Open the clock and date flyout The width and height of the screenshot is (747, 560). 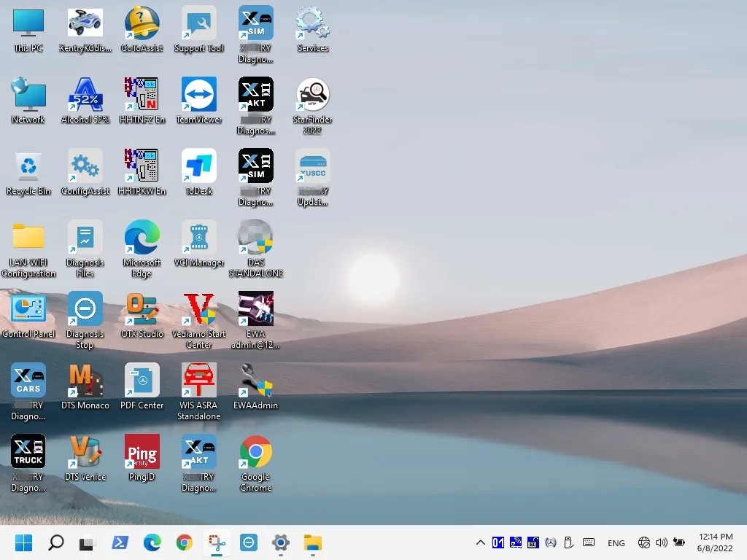pos(715,542)
